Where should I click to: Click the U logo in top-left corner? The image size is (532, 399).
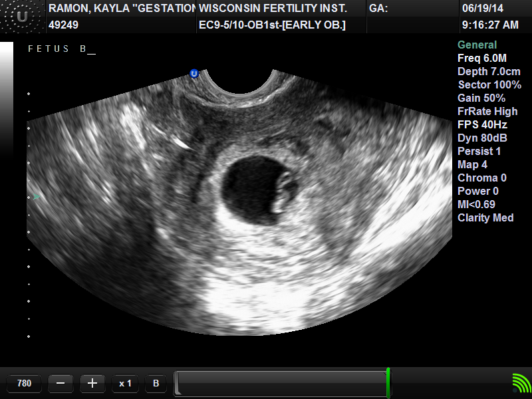[22, 16]
